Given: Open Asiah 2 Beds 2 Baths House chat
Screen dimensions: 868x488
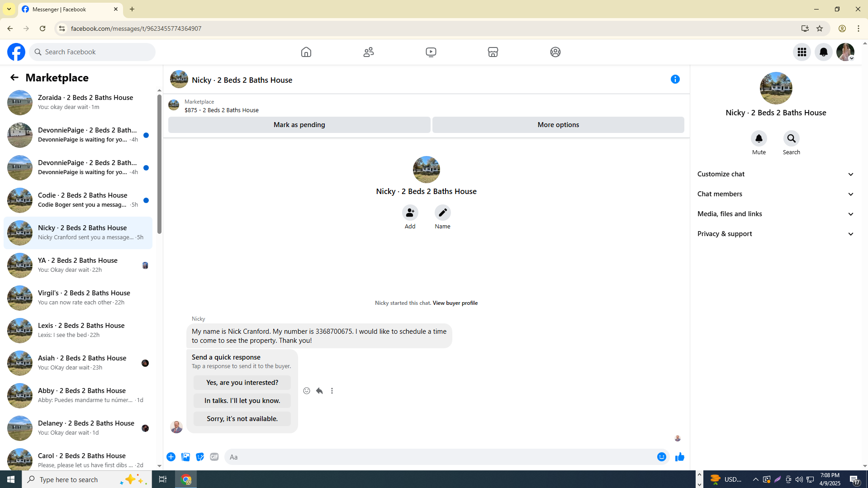Looking at the screenshot, I should tap(78, 363).
